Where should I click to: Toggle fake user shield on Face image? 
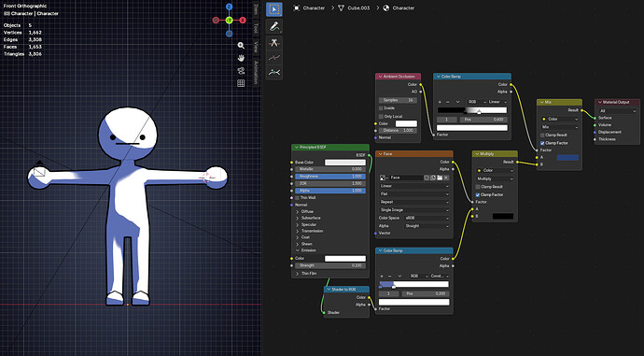pyautogui.click(x=427, y=178)
